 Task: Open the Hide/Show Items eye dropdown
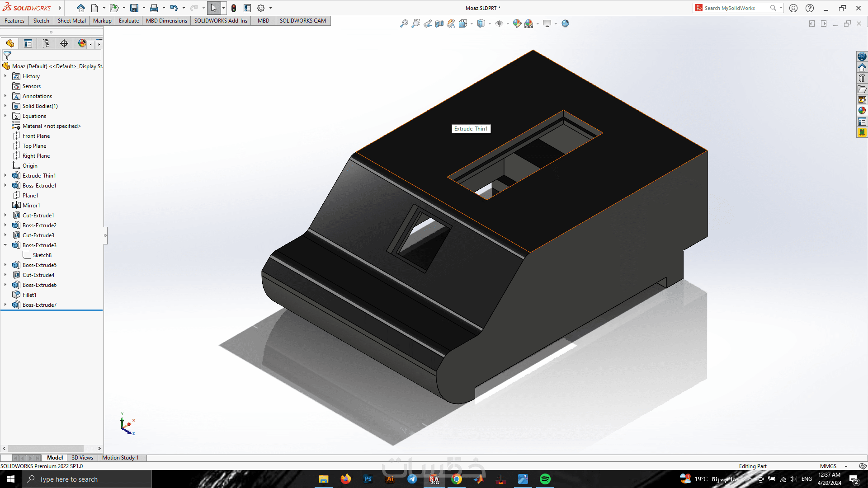(x=508, y=23)
